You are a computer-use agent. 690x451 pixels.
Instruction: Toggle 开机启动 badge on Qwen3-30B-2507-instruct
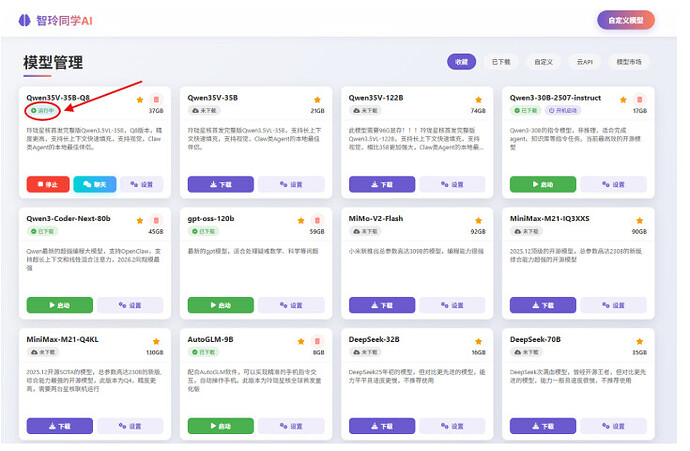point(563,110)
